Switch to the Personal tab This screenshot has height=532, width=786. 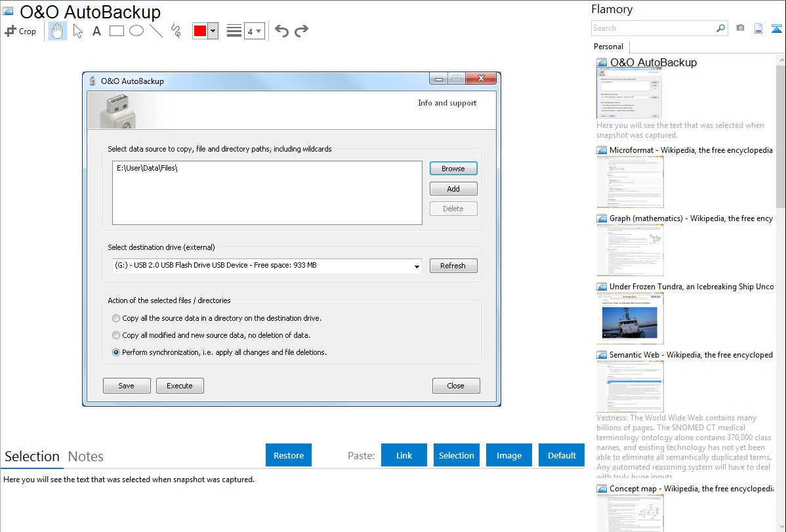[x=609, y=47]
